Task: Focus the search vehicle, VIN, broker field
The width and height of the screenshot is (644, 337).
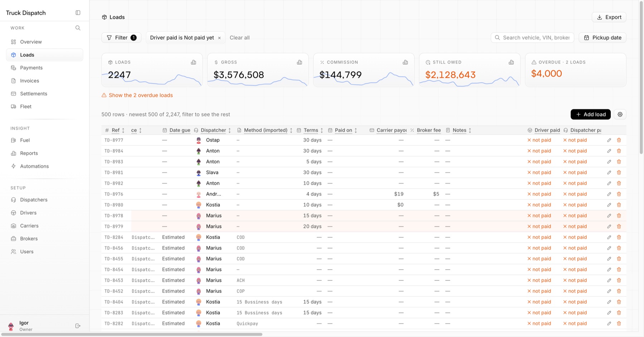Action: coord(532,38)
